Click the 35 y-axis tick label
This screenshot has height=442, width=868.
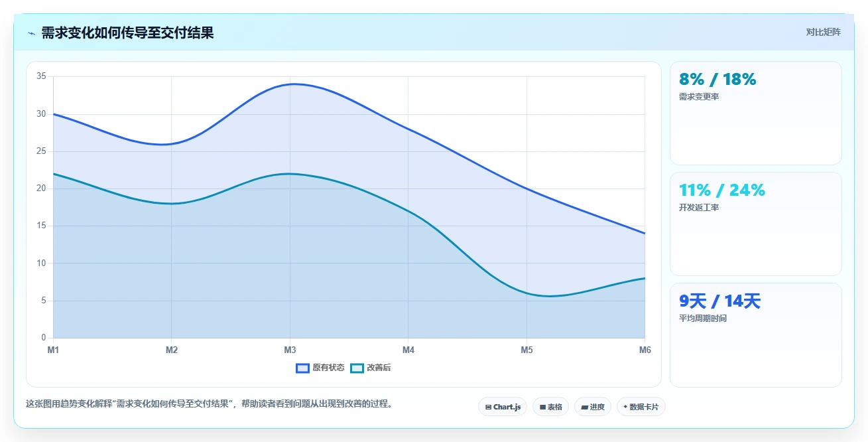tap(41, 76)
